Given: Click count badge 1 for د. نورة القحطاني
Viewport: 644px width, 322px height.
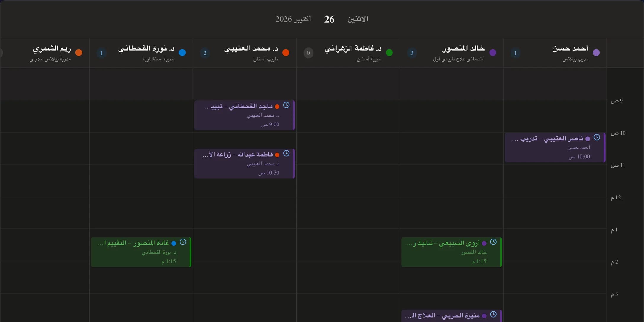Looking at the screenshot, I should click(101, 53).
